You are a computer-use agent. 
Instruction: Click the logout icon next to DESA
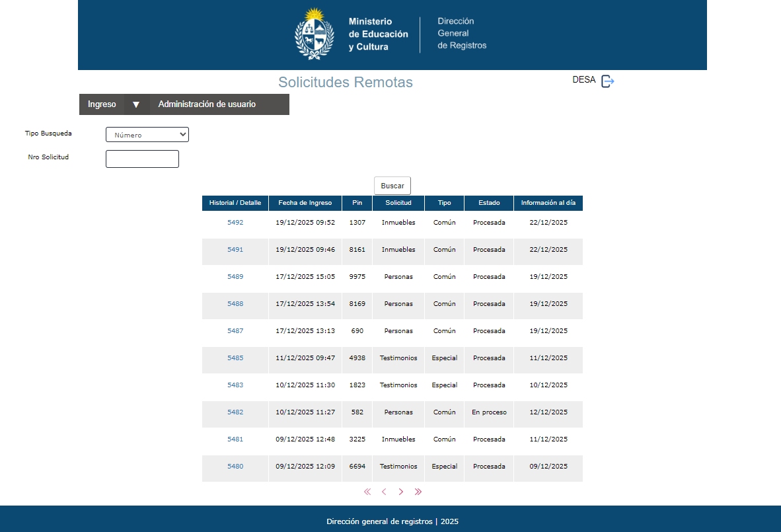pyautogui.click(x=607, y=81)
